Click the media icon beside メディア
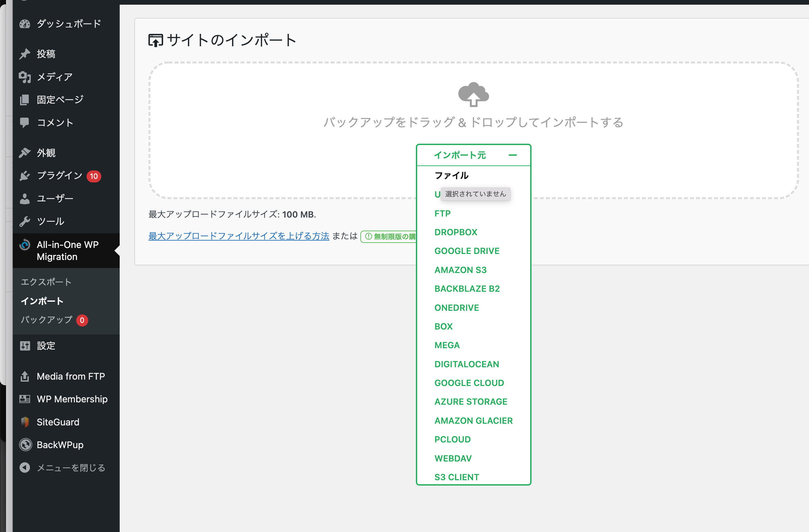 [x=25, y=77]
